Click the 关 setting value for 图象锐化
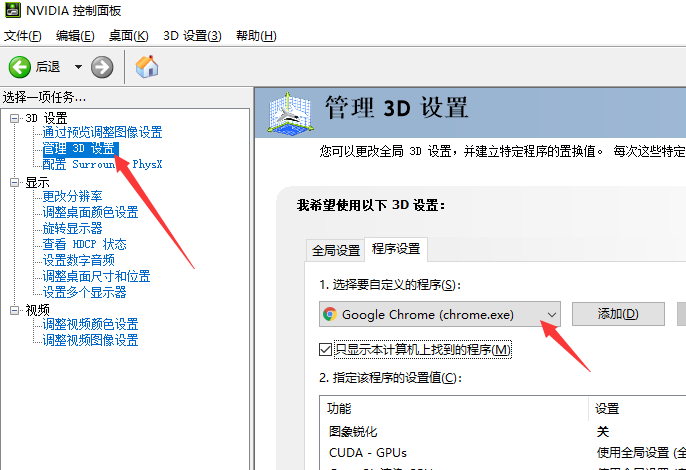686x470 pixels. tap(603, 432)
